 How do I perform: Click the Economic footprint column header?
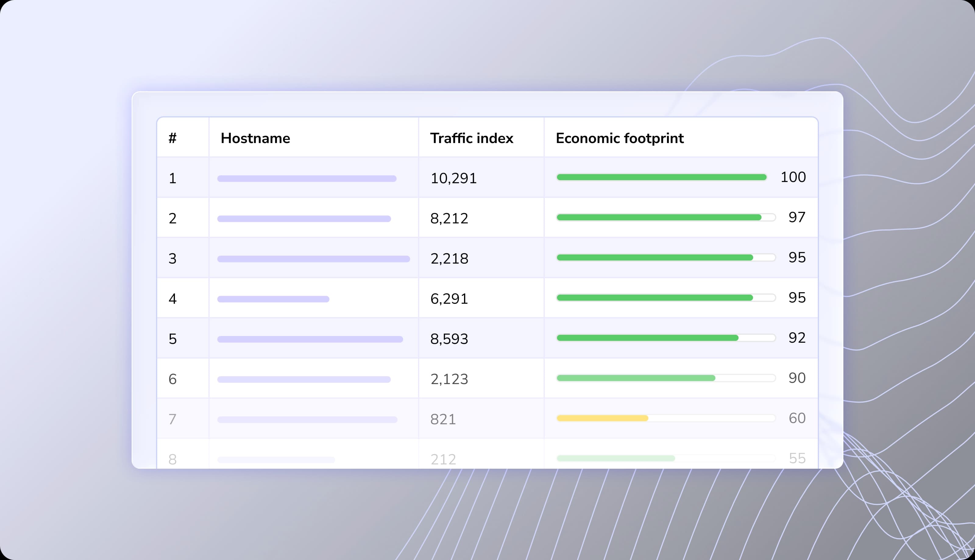pos(619,138)
